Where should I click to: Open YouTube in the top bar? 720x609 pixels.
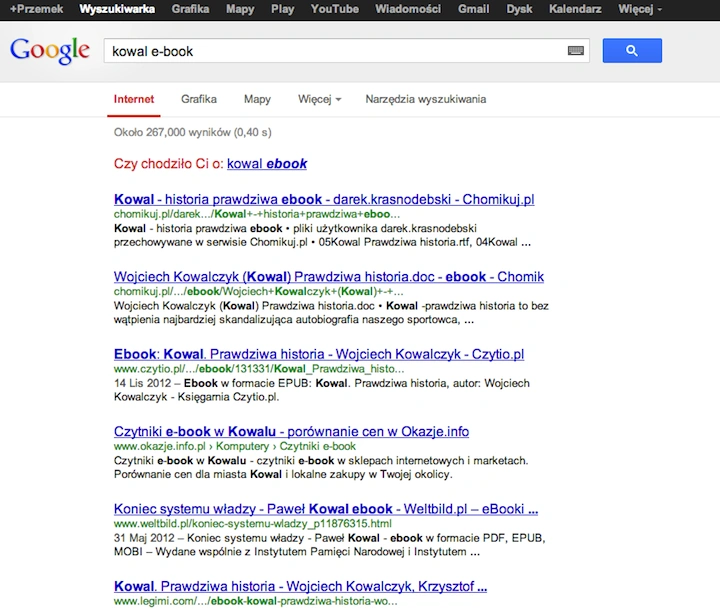click(x=335, y=9)
